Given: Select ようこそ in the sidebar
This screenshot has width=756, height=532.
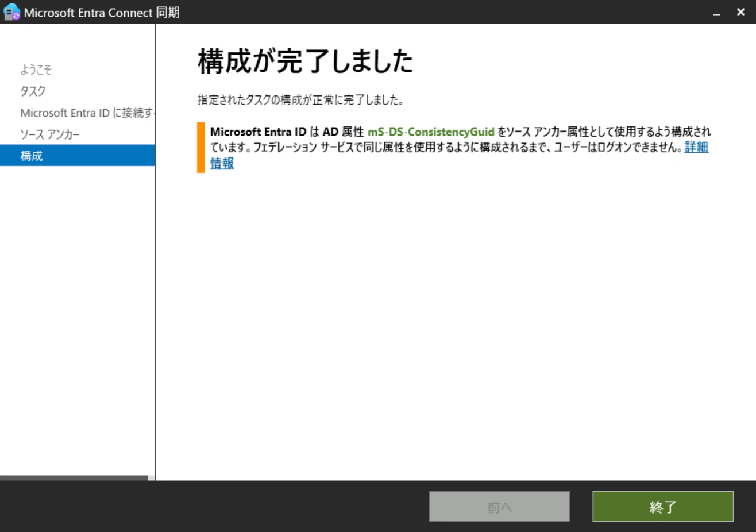Looking at the screenshot, I should [36, 70].
